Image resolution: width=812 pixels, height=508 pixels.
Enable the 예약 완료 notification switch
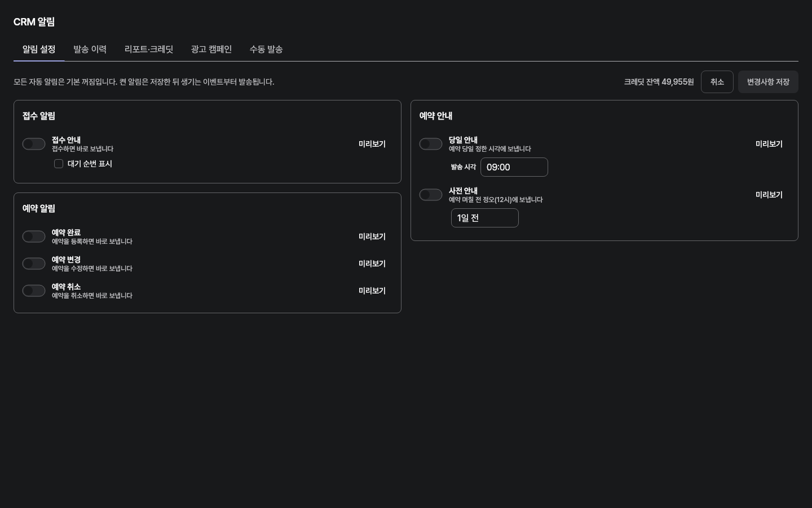pos(34,237)
